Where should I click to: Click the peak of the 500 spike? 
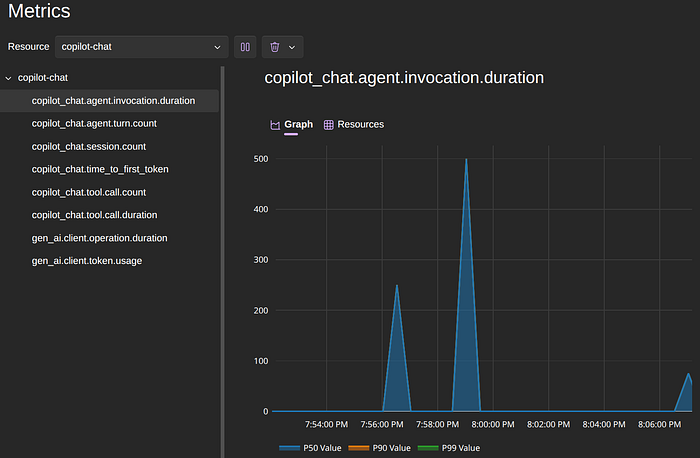coord(466,159)
